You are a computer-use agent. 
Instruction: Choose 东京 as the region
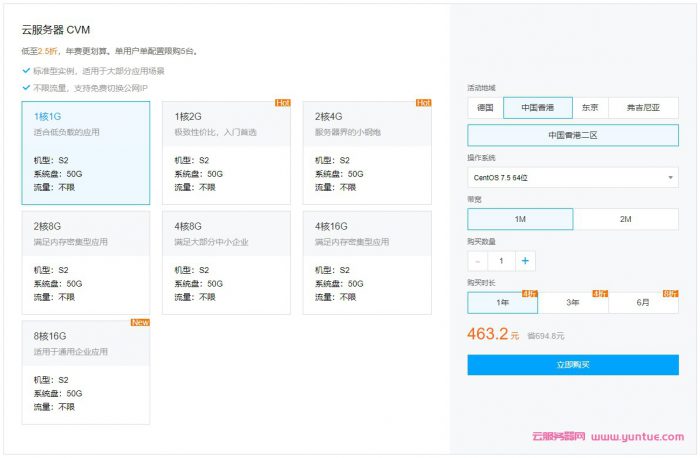[591, 108]
